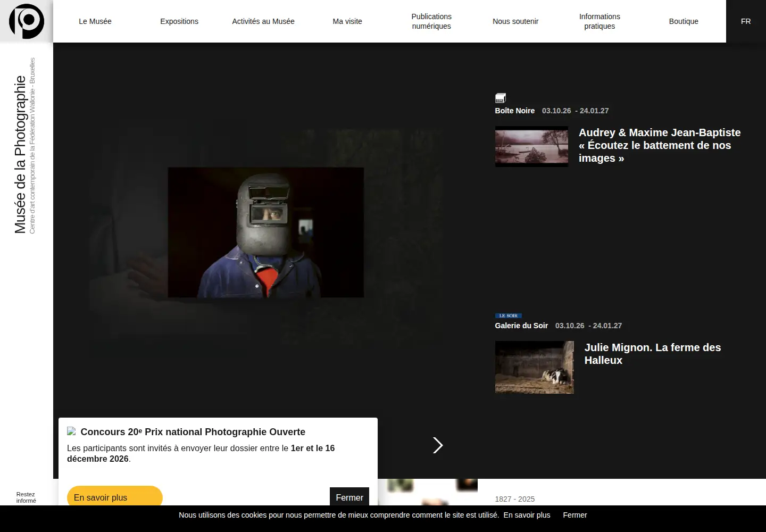
Task: Open the Le Musée menu
Action: click(95, 21)
